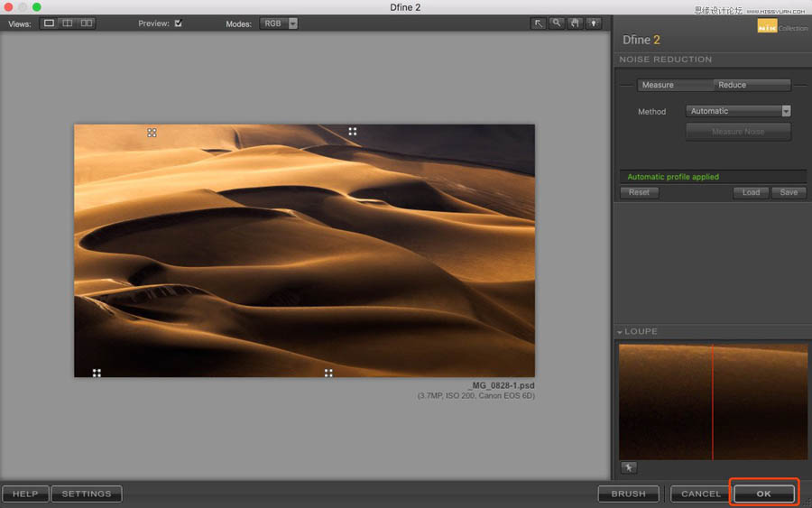Image resolution: width=812 pixels, height=508 pixels.
Task: Activate the zoom magnifier tool
Action: pos(557,23)
